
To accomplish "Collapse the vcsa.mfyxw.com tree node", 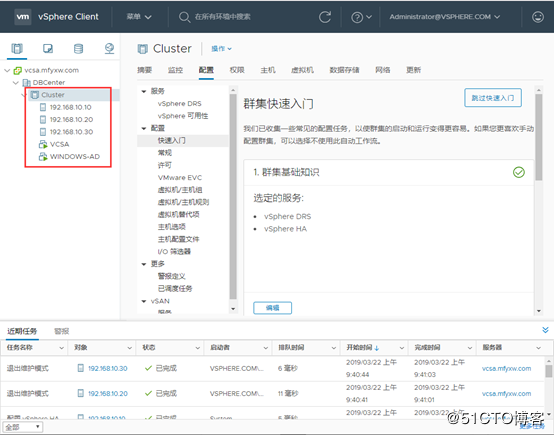I will [x=7, y=70].
